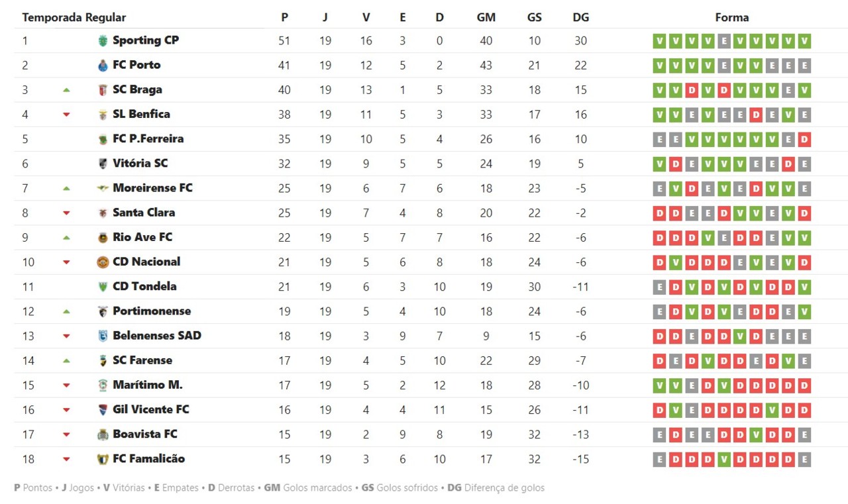Click the SC Braga club crest
The height and width of the screenshot is (504, 848).
click(103, 90)
